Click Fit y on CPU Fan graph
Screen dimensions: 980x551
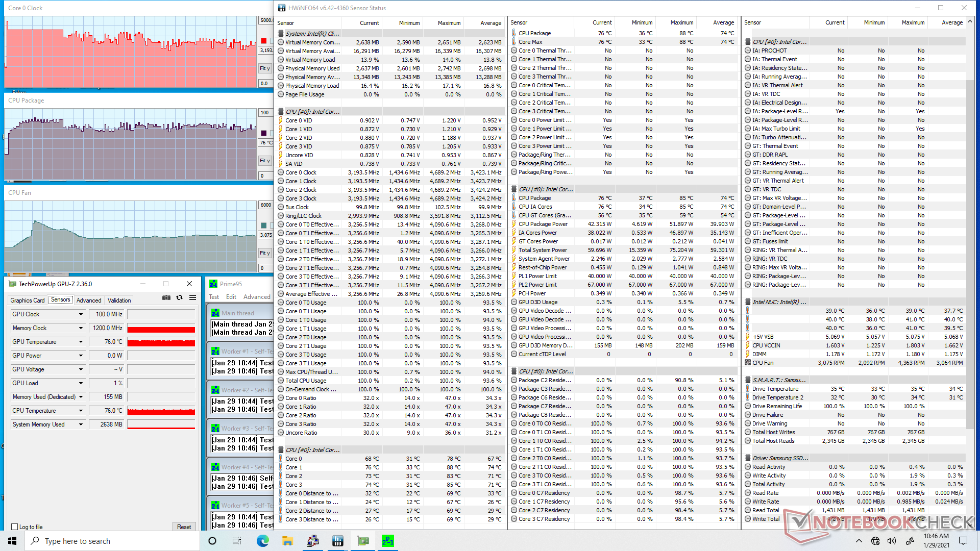click(x=265, y=253)
